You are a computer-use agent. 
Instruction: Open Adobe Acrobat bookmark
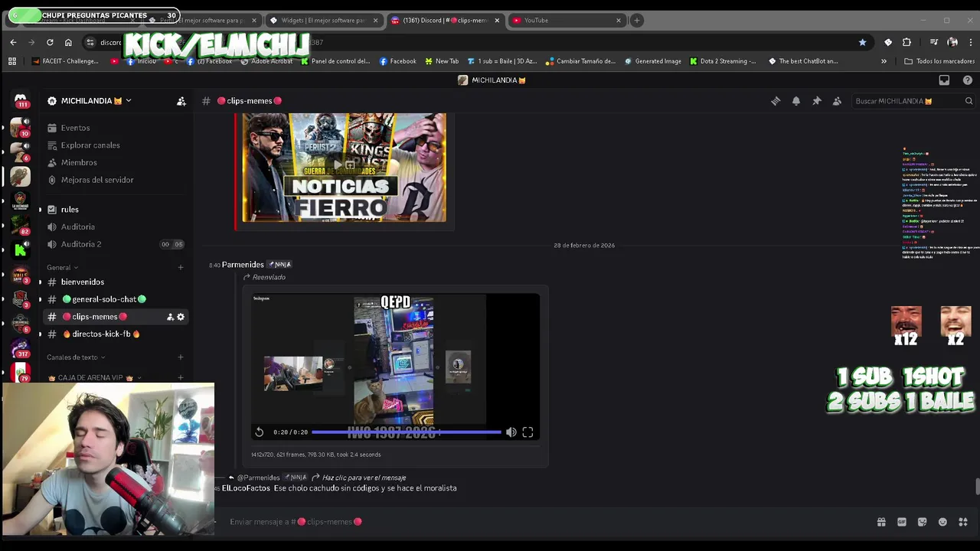(x=266, y=61)
